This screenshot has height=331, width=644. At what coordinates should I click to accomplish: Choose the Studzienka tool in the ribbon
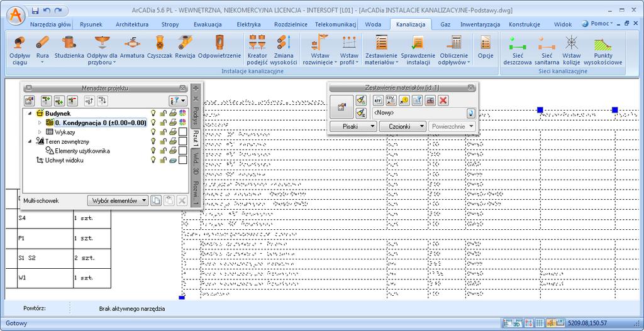click(69, 47)
